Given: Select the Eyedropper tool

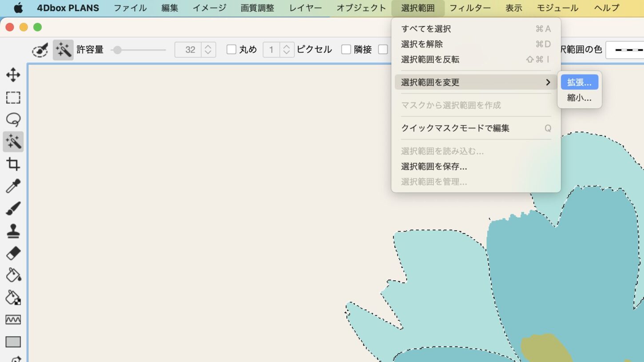Looking at the screenshot, I should 13,187.
